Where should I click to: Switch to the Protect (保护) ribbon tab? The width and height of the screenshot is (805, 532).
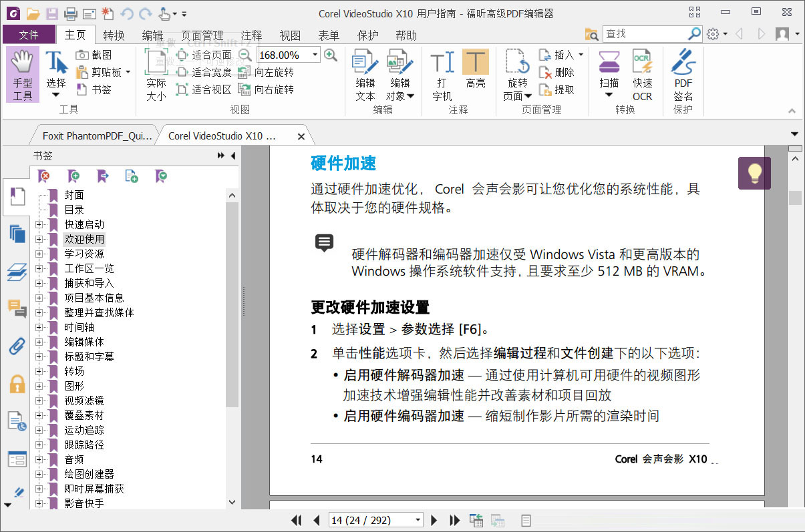point(367,35)
